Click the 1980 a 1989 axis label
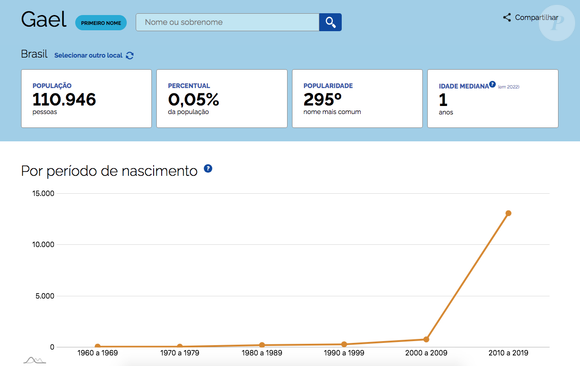This screenshot has height=366, width=580. click(262, 353)
